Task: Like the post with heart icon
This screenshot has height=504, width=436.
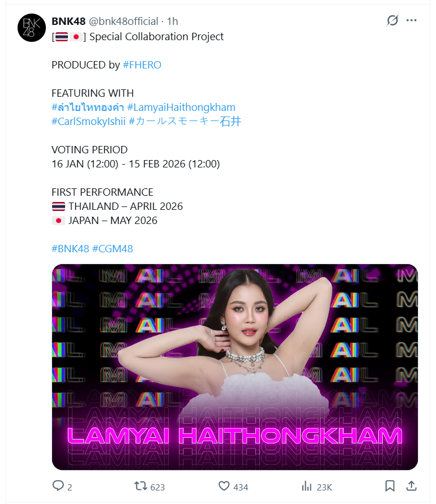Action: coord(224,486)
